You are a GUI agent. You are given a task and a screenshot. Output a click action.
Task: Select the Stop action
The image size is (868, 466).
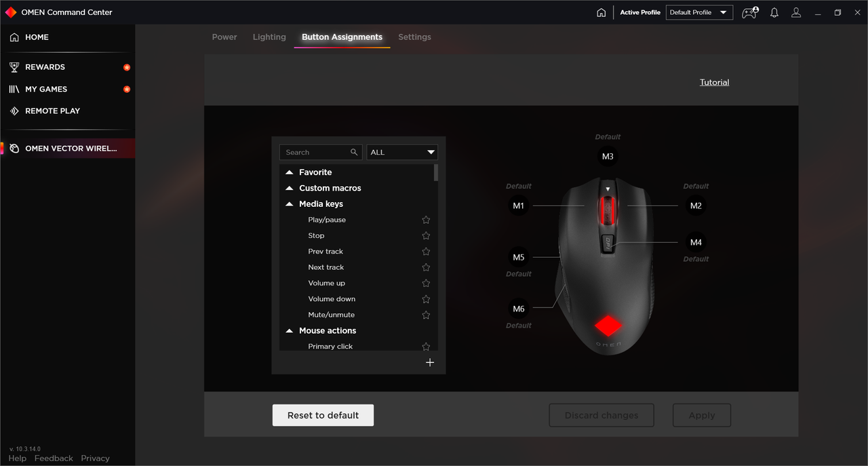316,235
